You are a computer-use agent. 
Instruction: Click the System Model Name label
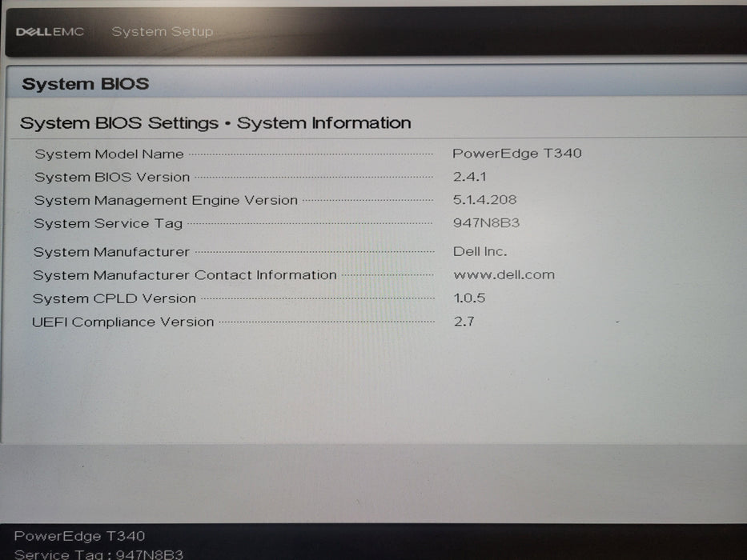(x=109, y=154)
